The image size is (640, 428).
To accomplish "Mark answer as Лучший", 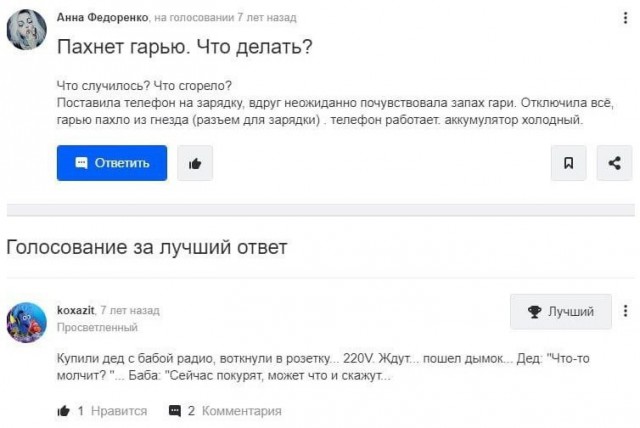I will [559, 311].
